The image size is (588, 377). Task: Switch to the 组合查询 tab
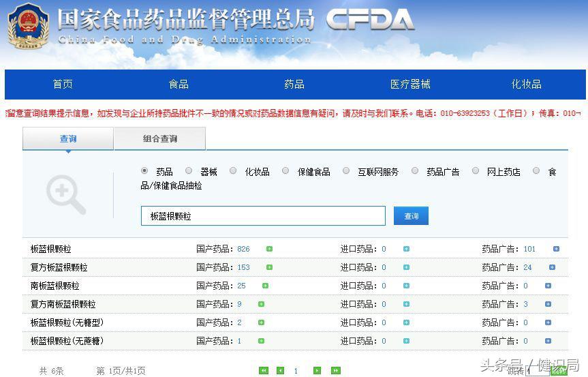(159, 139)
